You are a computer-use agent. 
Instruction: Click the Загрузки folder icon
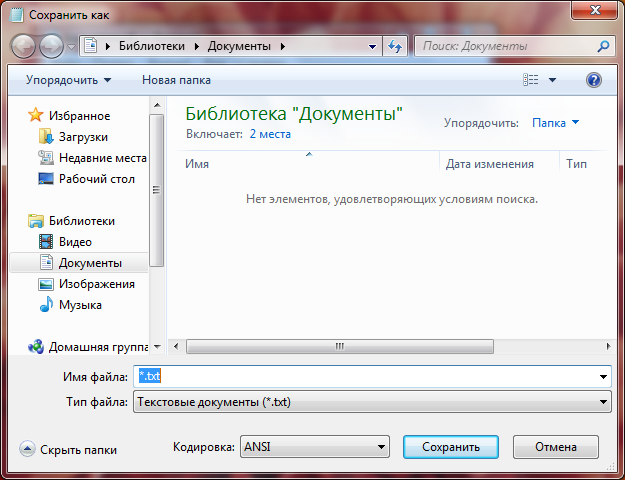[46, 136]
